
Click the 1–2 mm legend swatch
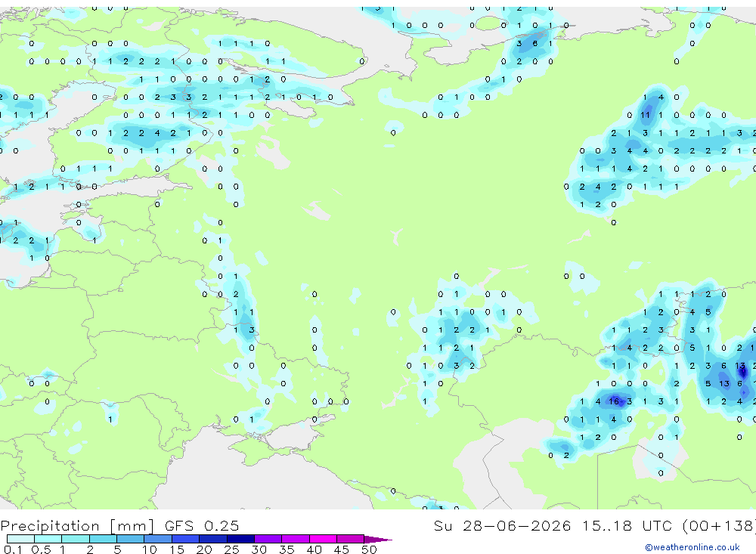point(75,539)
